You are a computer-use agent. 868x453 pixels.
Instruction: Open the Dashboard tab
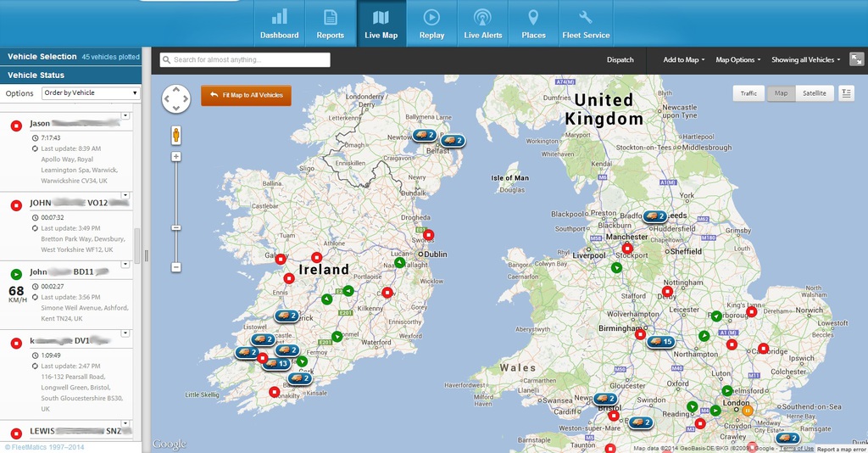(x=279, y=24)
